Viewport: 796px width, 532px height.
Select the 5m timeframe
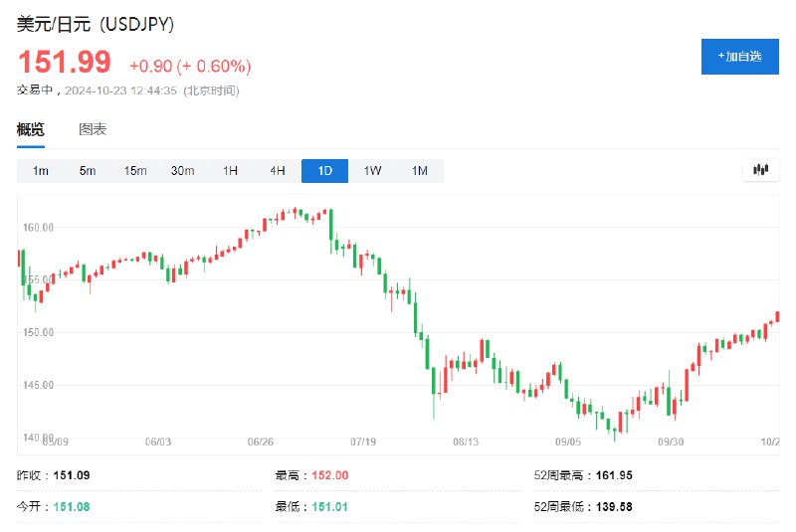click(88, 171)
